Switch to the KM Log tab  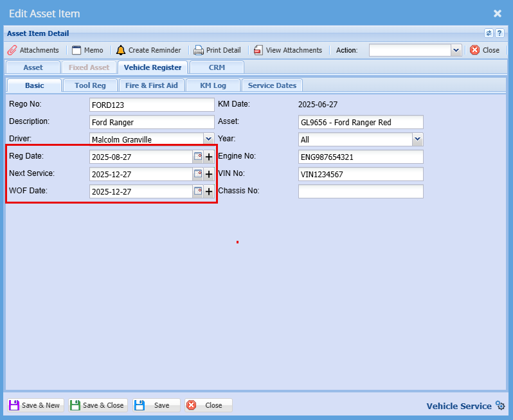(213, 85)
